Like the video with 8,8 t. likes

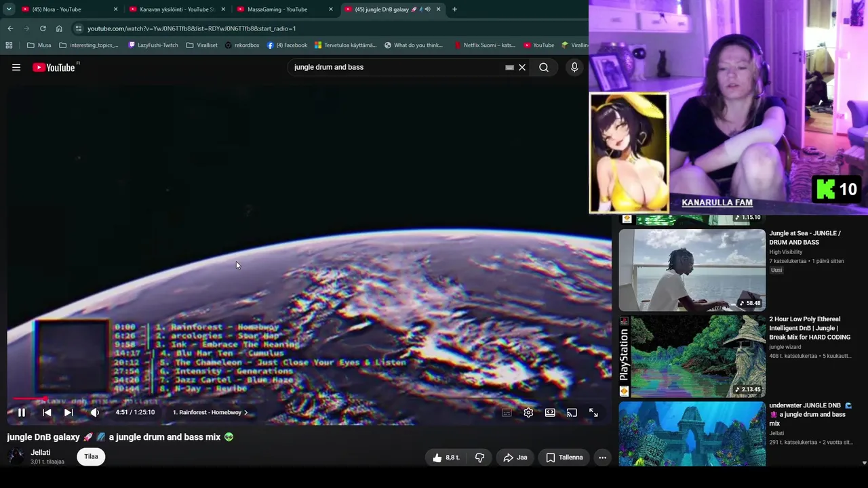click(x=446, y=457)
